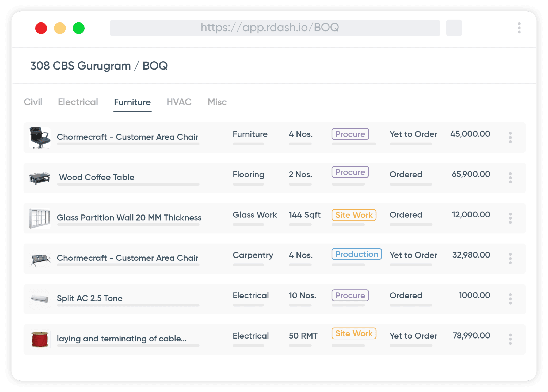Select the Civil tab
548x392 pixels.
pyautogui.click(x=33, y=102)
